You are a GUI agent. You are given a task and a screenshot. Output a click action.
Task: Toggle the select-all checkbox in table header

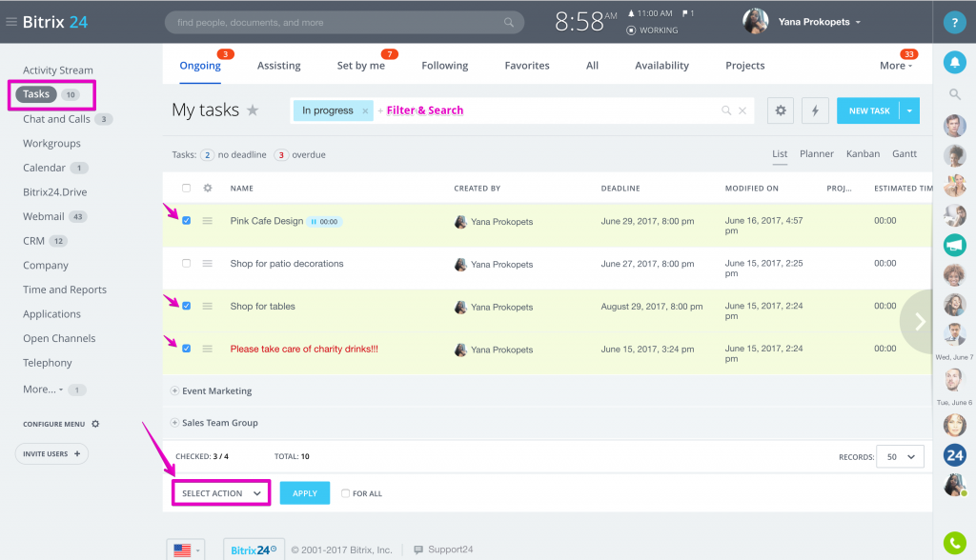click(x=186, y=188)
